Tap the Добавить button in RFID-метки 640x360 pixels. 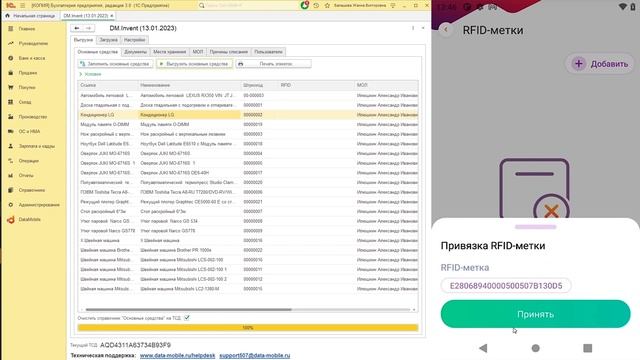coord(600,64)
